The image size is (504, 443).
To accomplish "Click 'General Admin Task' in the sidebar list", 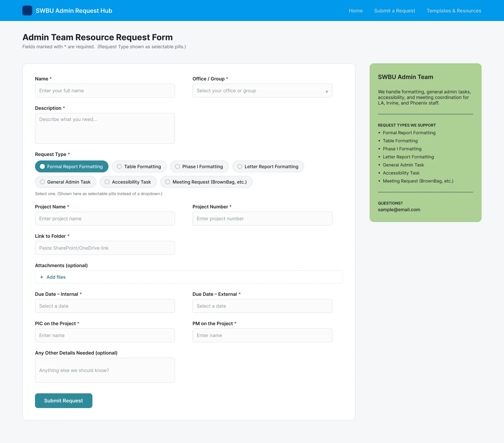I will coord(403,165).
